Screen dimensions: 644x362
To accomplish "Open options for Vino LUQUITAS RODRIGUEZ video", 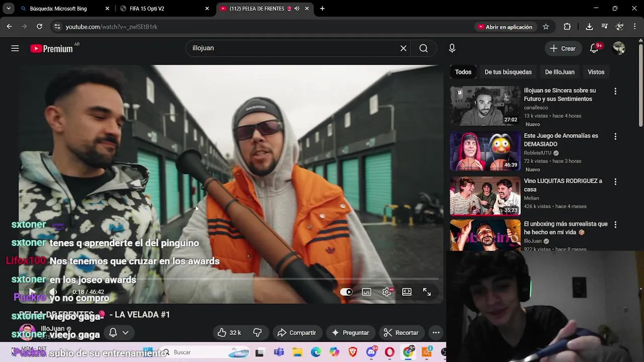I will point(615,182).
